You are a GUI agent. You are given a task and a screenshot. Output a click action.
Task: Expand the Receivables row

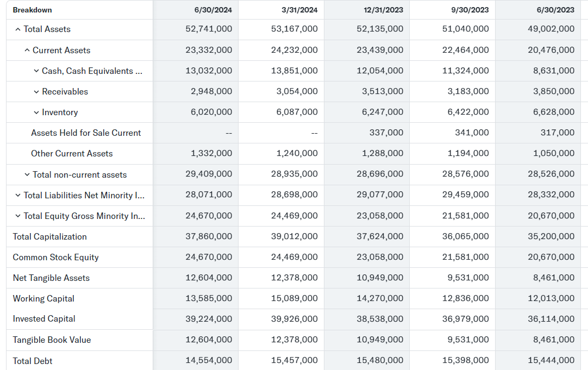pyautogui.click(x=36, y=92)
